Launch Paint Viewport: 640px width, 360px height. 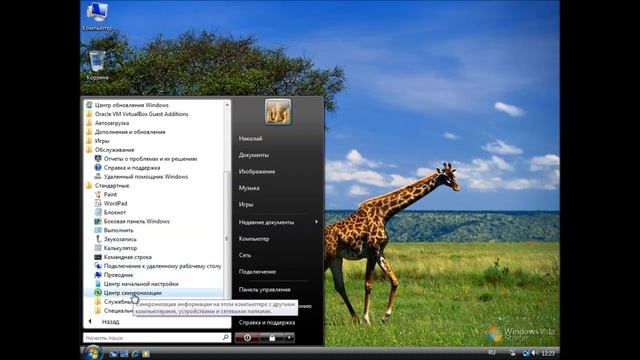(106, 195)
